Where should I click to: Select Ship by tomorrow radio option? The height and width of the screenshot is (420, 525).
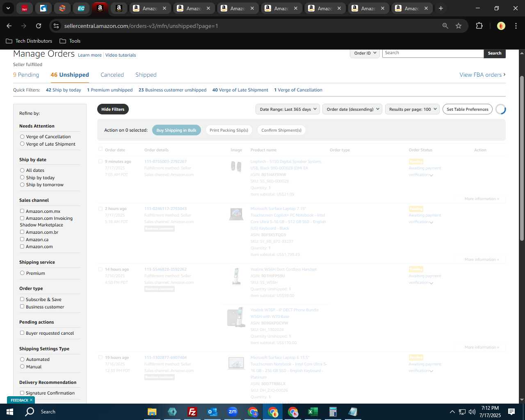click(22, 185)
